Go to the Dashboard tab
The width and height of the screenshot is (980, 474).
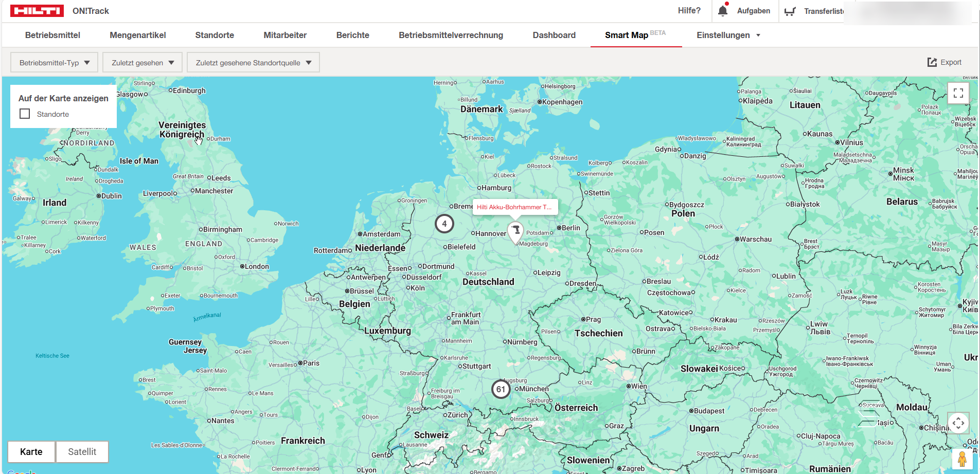click(554, 35)
